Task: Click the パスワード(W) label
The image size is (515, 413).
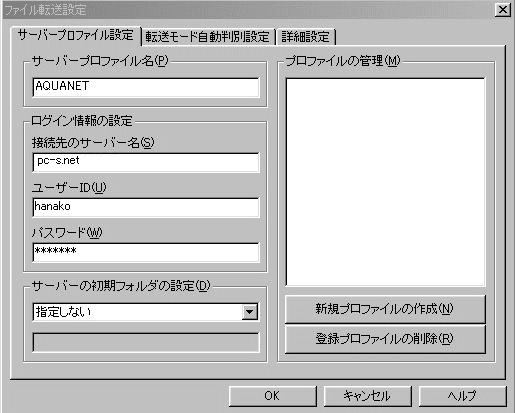Action: [67, 232]
